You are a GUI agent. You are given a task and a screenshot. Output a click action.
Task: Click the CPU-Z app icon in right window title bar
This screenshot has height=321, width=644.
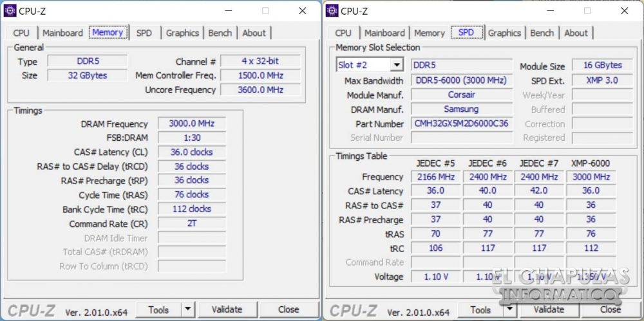(x=332, y=10)
